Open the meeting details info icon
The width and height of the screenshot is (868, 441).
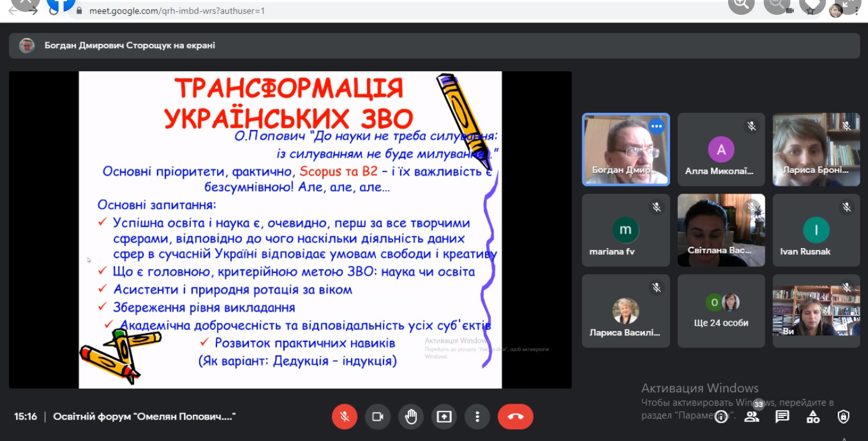[721, 417]
